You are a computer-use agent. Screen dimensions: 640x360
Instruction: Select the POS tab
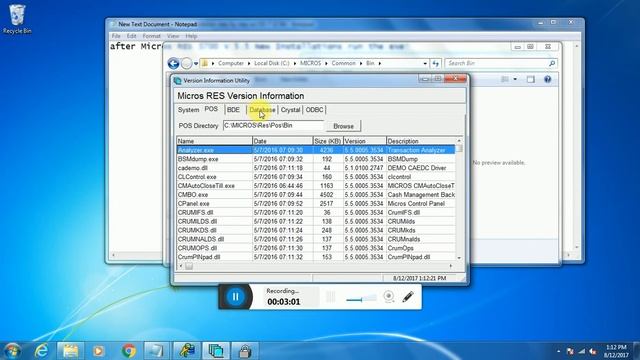pos(211,109)
